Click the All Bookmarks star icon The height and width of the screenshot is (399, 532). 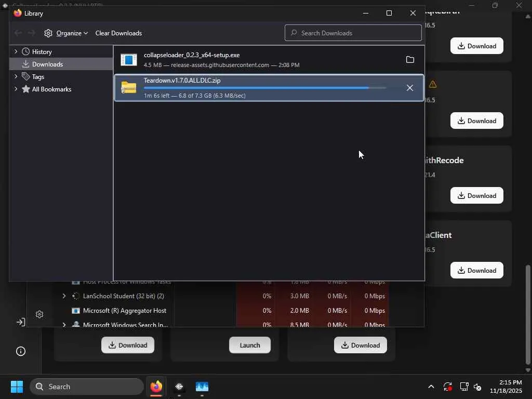(26, 89)
